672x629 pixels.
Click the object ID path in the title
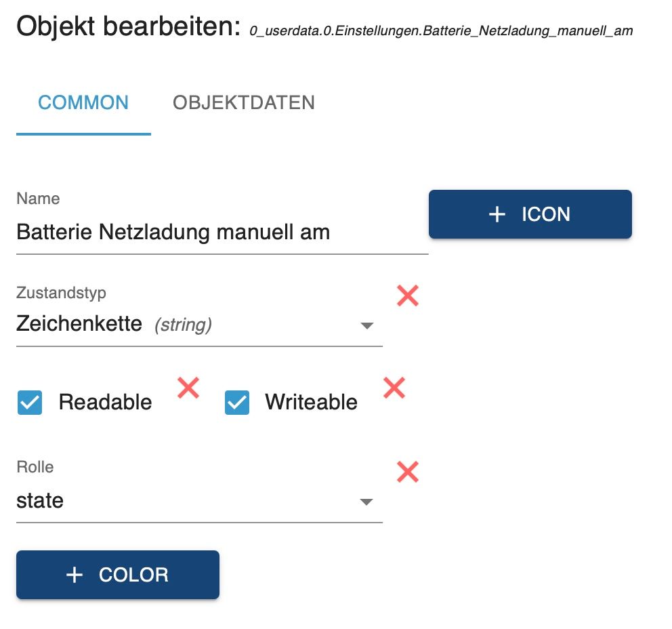coord(441,31)
